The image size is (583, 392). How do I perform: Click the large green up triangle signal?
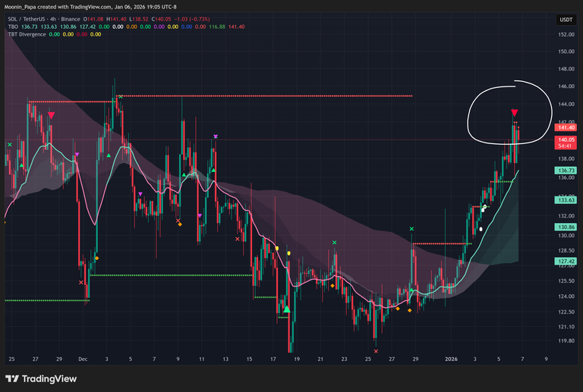pos(286,308)
